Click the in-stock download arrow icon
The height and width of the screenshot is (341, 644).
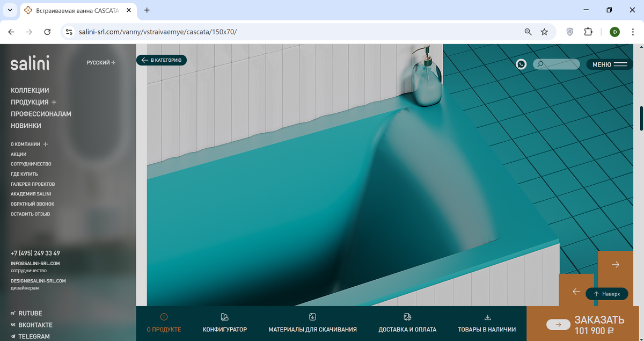pos(487,317)
